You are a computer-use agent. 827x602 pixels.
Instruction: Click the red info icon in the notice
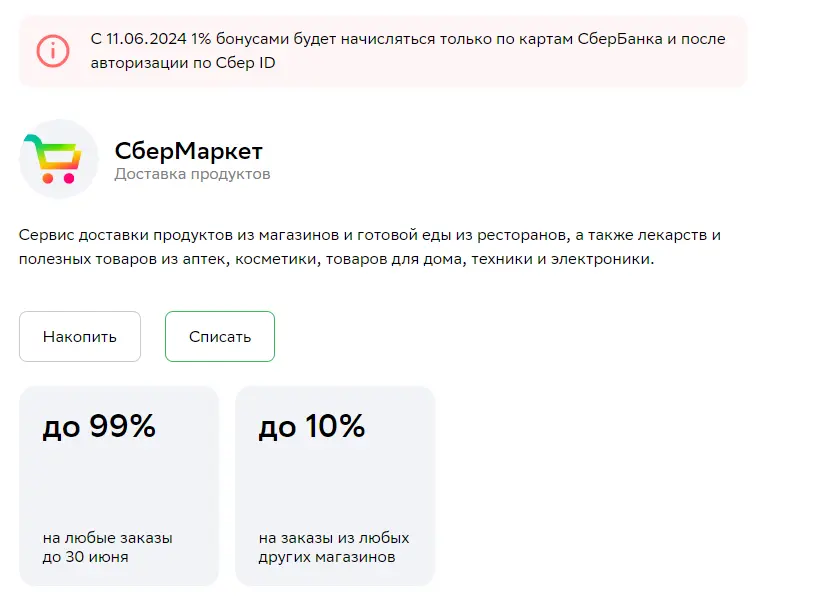53,51
